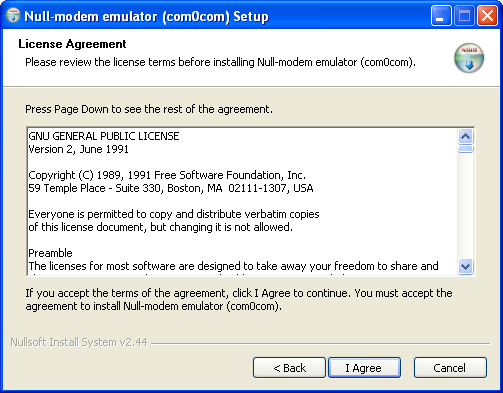Click the NSIS installer logo in header
The image size is (503, 393).
coord(469,58)
